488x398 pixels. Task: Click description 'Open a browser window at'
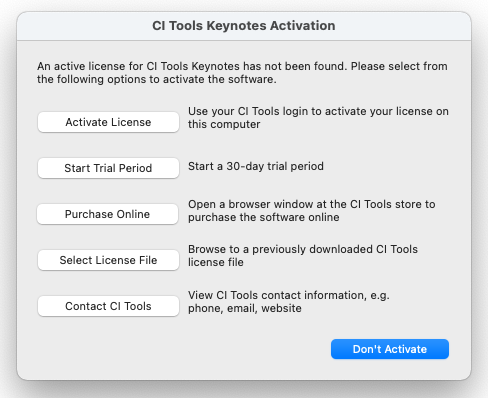312,211
